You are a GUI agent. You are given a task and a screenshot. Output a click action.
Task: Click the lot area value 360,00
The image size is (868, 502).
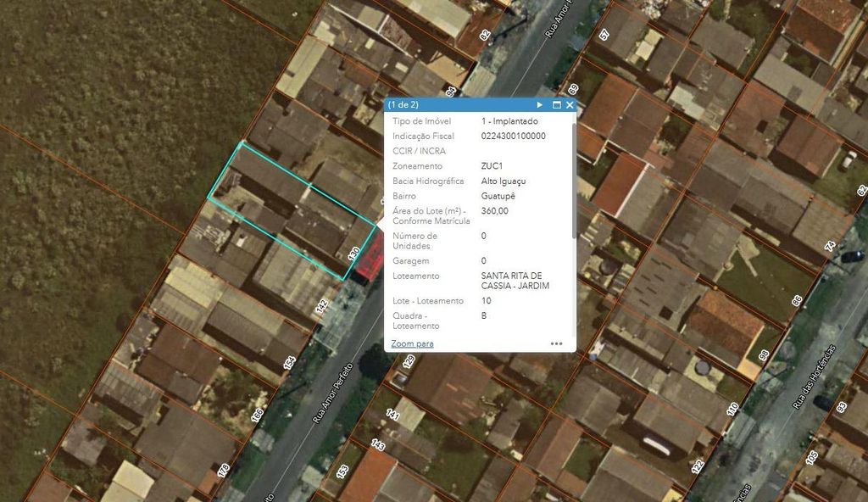tap(495, 210)
